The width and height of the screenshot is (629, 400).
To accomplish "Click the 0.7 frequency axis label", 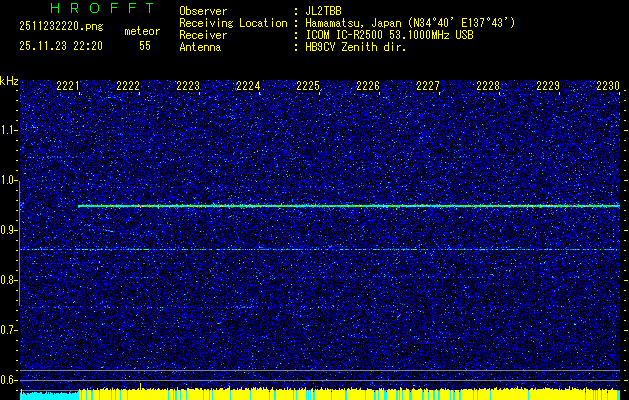I will click(9, 330).
